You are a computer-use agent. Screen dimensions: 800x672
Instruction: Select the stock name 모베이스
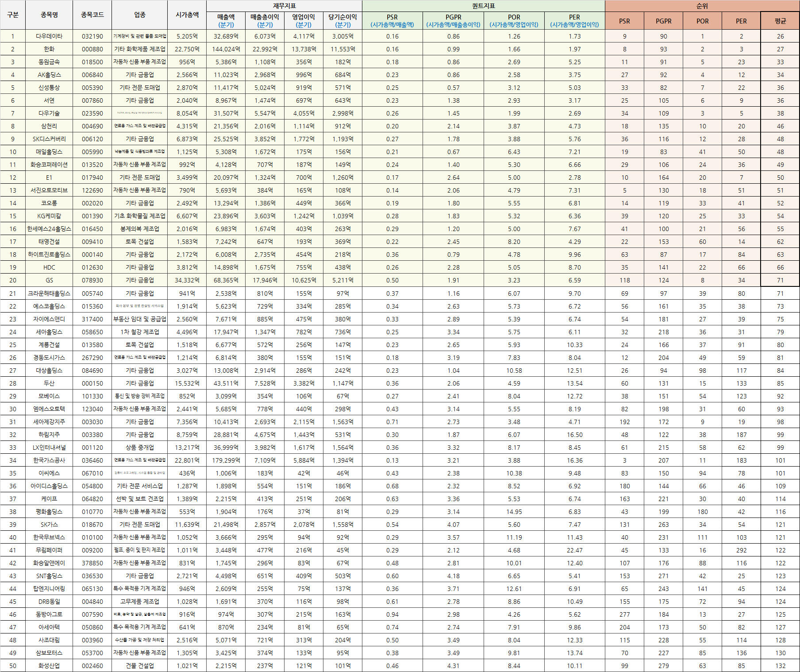(49, 396)
